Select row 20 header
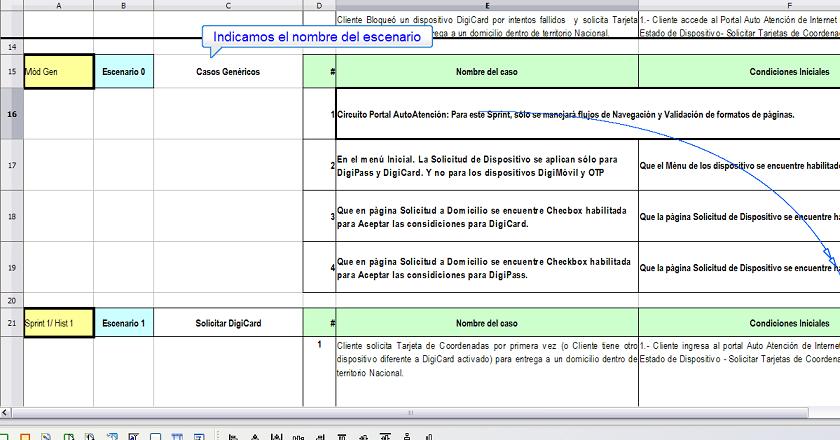 pyautogui.click(x=12, y=301)
